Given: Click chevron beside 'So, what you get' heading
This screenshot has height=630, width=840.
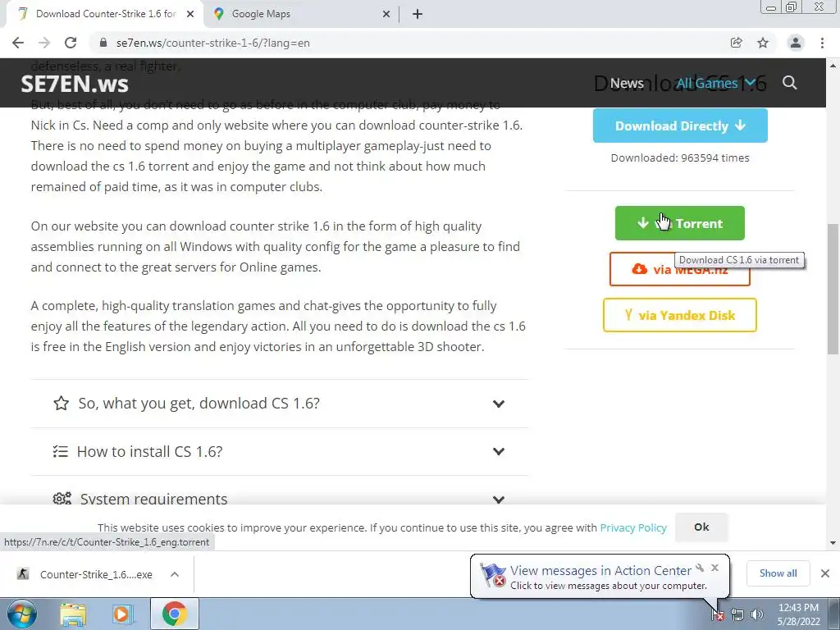Looking at the screenshot, I should pos(499,404).
